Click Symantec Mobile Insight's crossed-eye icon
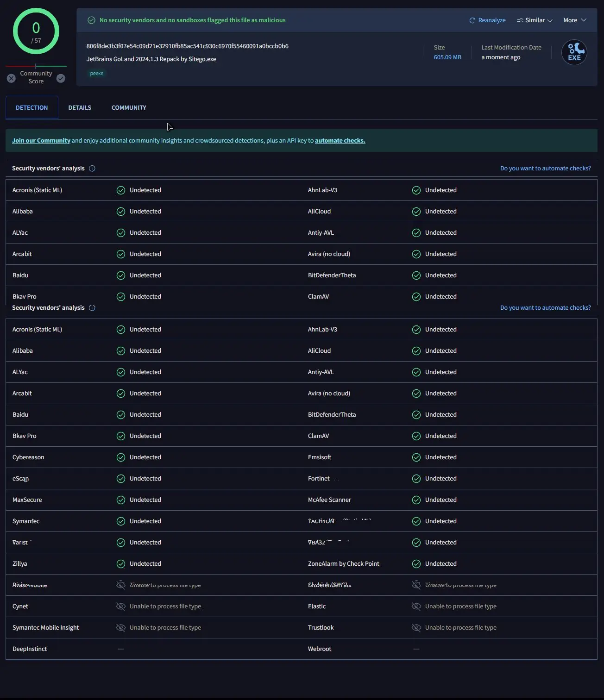This screenshot has height=700, width=604. click(x=121, y=628)
